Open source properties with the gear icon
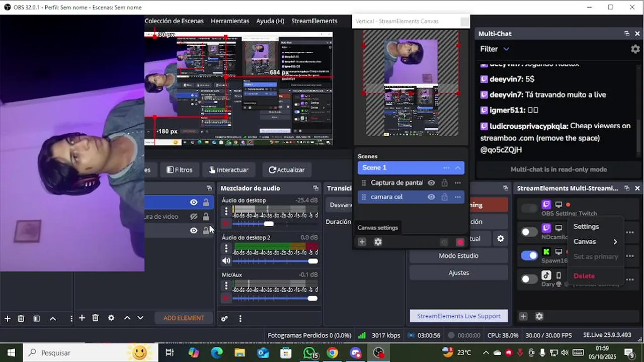The height and width of the screenshot is (362, 644). click(x=111, y=318)
